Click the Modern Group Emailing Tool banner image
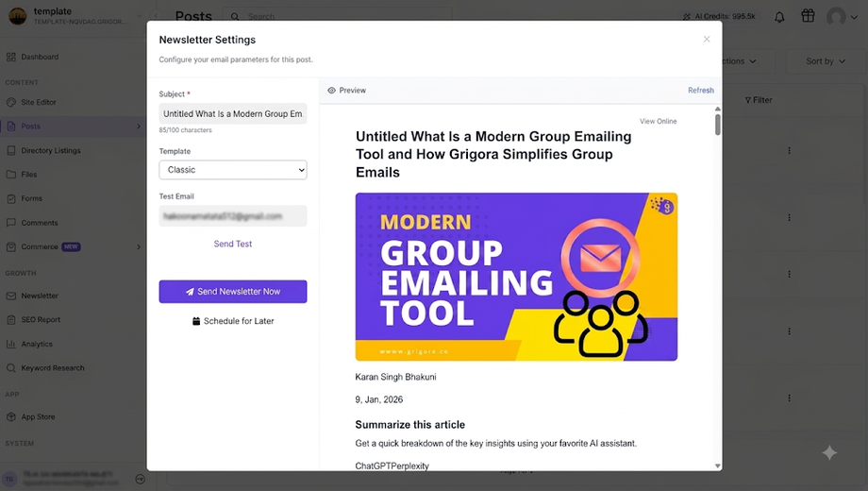The width and height of the screenshot is (868, 491). point(516,277)
